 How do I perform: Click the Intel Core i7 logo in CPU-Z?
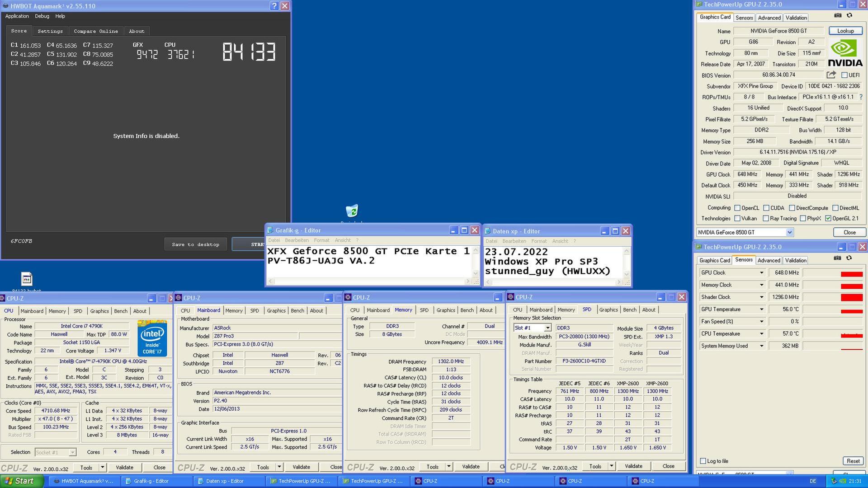point(152,338)
